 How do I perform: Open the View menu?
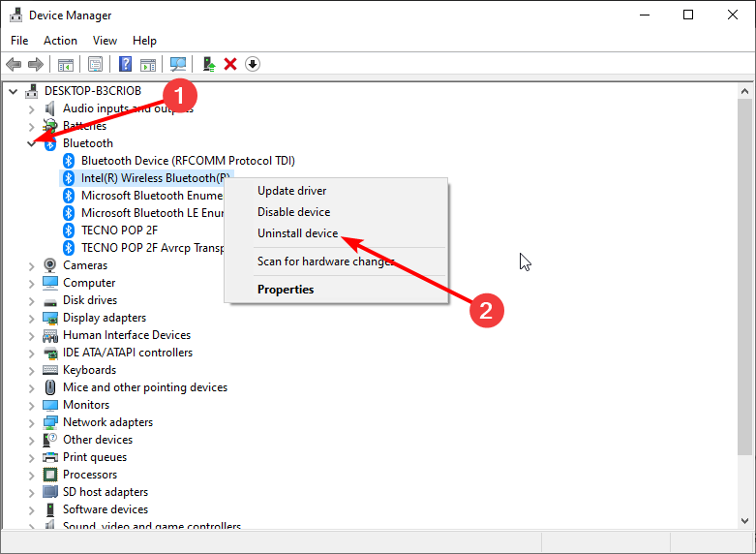click(105, 41)
